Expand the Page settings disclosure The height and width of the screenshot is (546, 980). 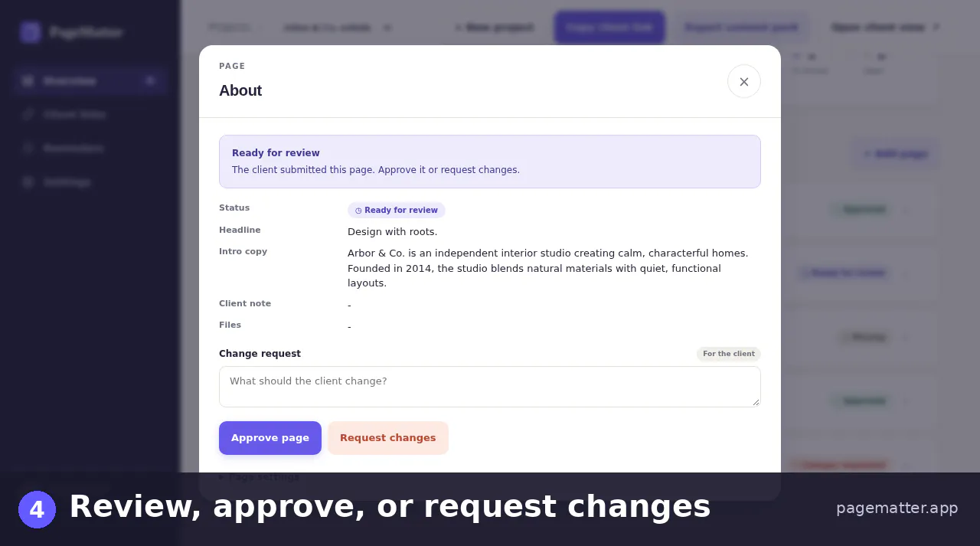click(259, 477)
